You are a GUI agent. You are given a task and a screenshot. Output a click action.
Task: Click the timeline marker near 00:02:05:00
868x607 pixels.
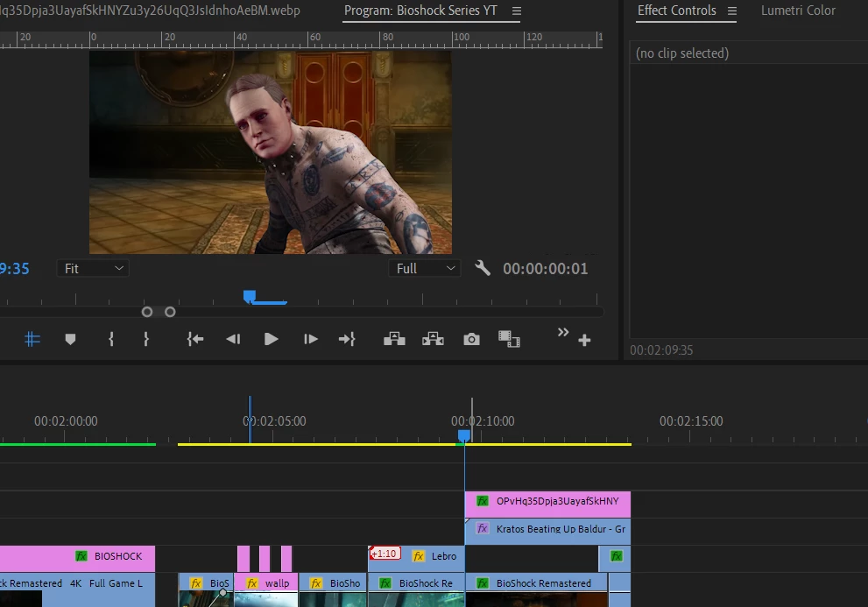tap(251, 420)
